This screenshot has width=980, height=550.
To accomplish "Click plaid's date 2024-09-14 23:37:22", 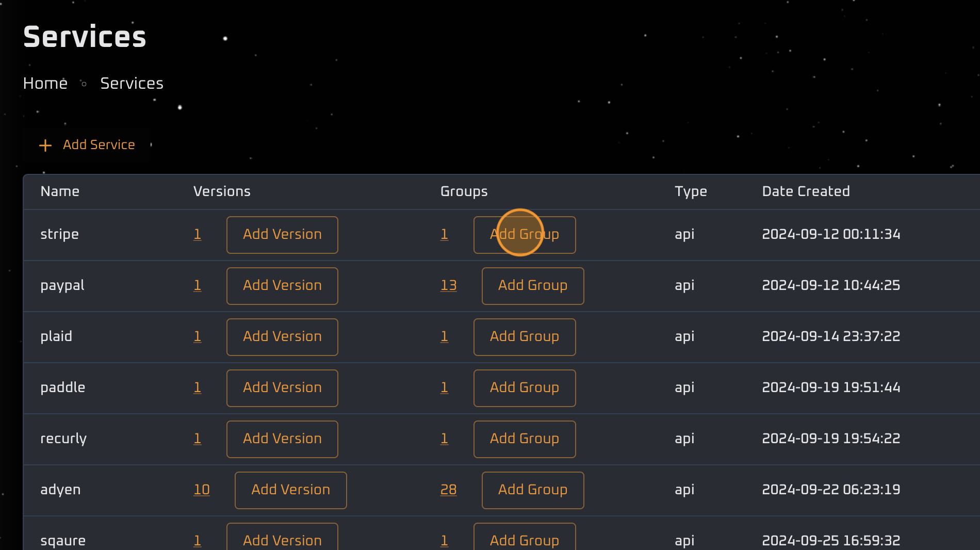I will (831, 336).
